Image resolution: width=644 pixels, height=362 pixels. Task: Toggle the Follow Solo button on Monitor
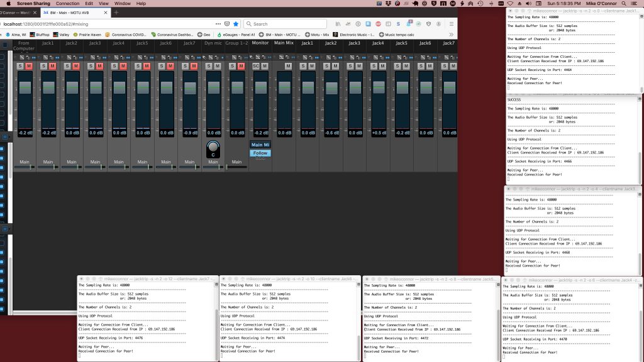coord(260,153)
